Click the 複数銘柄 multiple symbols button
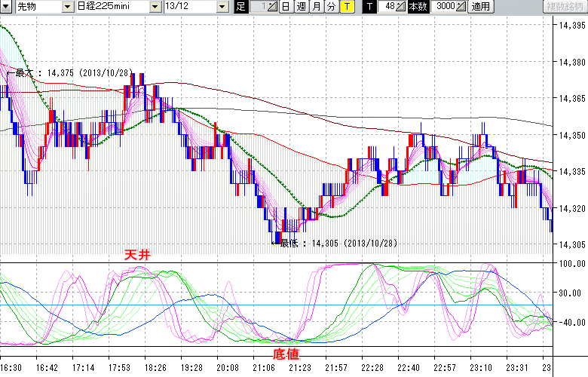Image resolution: width=588 pixels, height=377 pixels. click(565, 7)
